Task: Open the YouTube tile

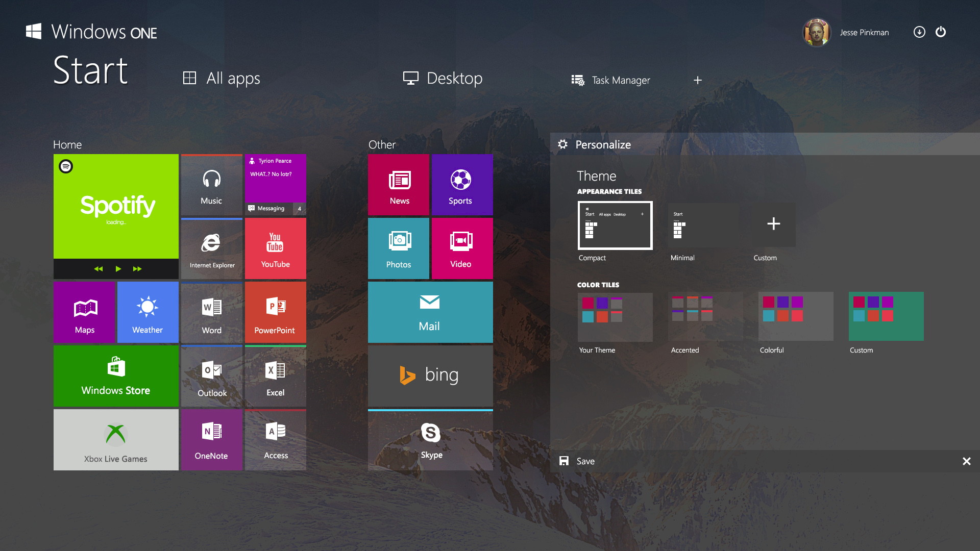Action: coord(276,248)
